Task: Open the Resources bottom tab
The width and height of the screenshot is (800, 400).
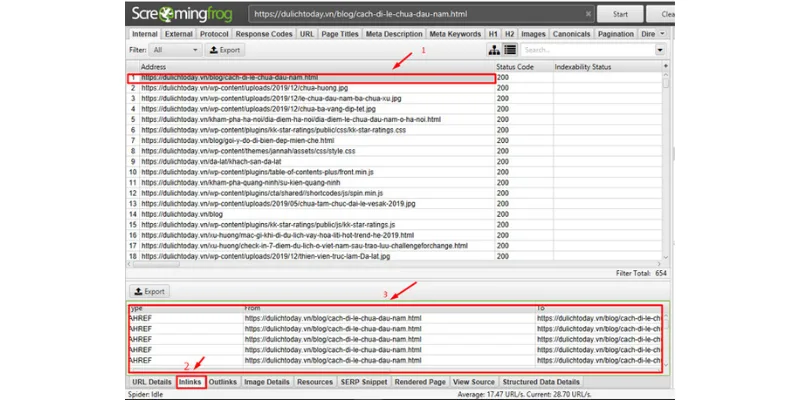Action: [315, 382]
